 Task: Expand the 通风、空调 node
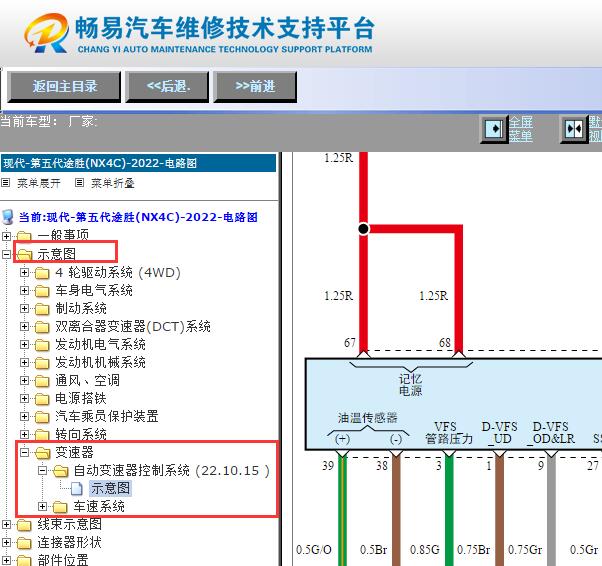[24, 381]
